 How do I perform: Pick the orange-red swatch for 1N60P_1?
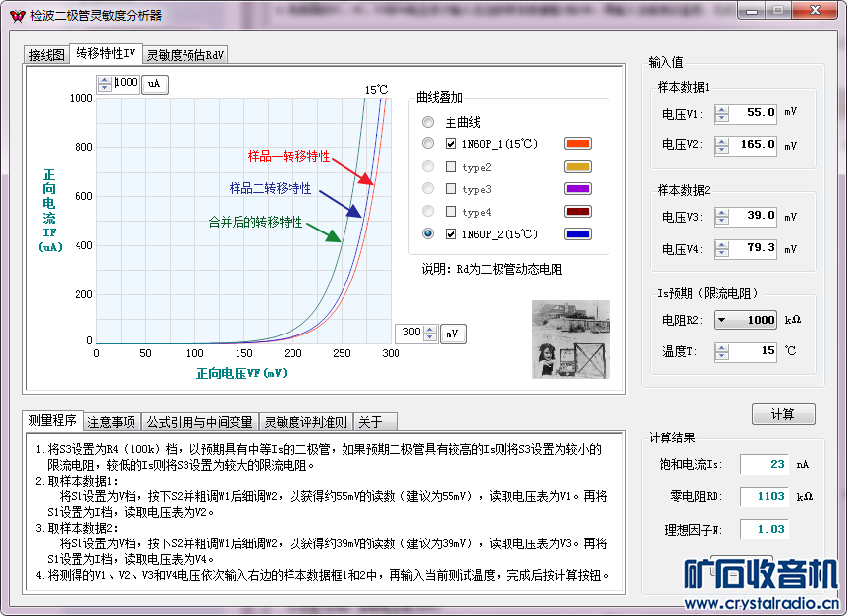pyautogui.click(x=578, y=143)
